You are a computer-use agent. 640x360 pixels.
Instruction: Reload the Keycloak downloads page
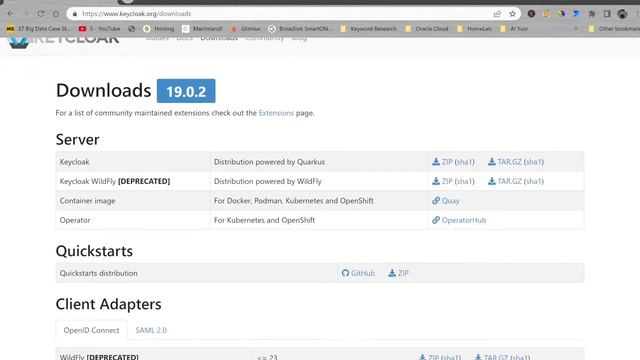[x=41, y=13]
